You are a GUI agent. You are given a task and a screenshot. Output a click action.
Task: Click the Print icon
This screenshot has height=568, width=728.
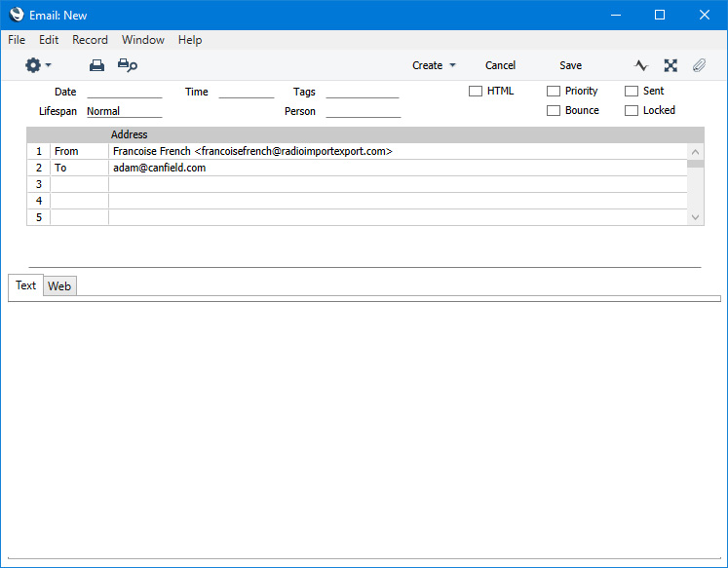(x=96, y=65)
